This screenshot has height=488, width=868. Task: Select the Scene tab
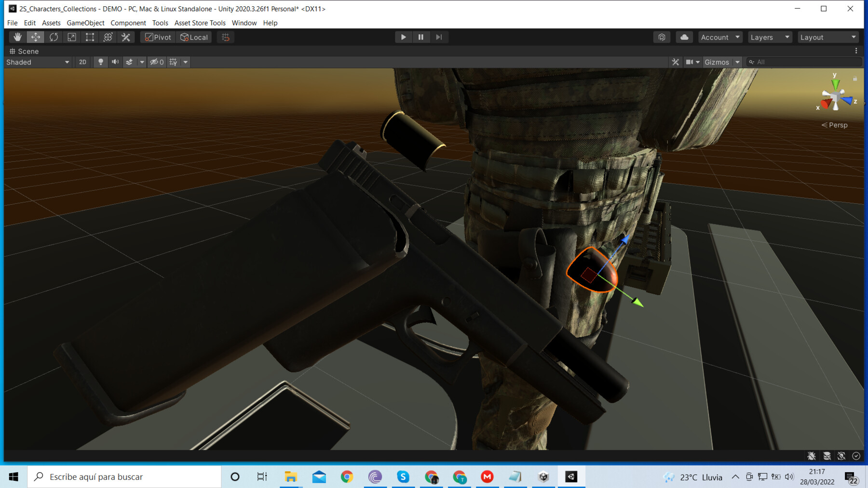(x=24, y=51)
